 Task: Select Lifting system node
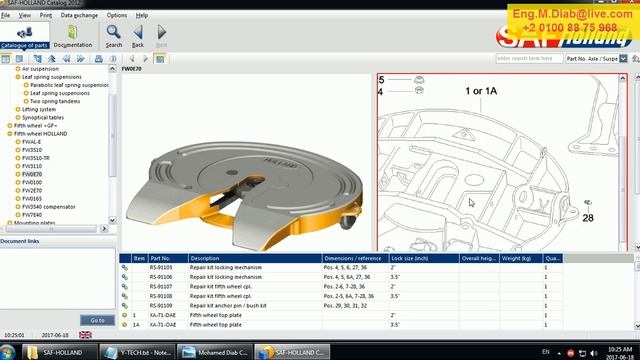click(39, 109)
